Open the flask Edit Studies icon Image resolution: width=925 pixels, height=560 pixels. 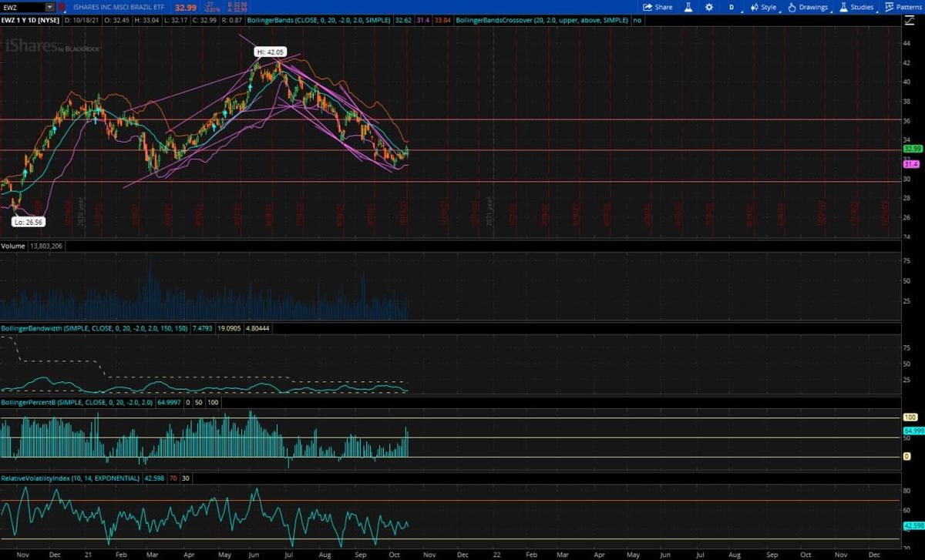click(689, 7)
